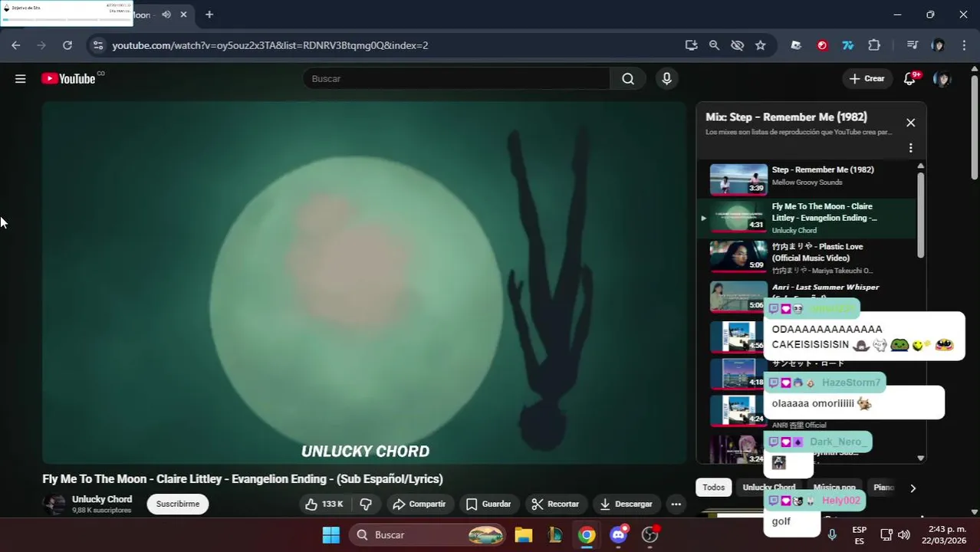This screenshot has width=980, height=552.
Task: Open the Windows Start menu
Action: click(x=331, y=534)
